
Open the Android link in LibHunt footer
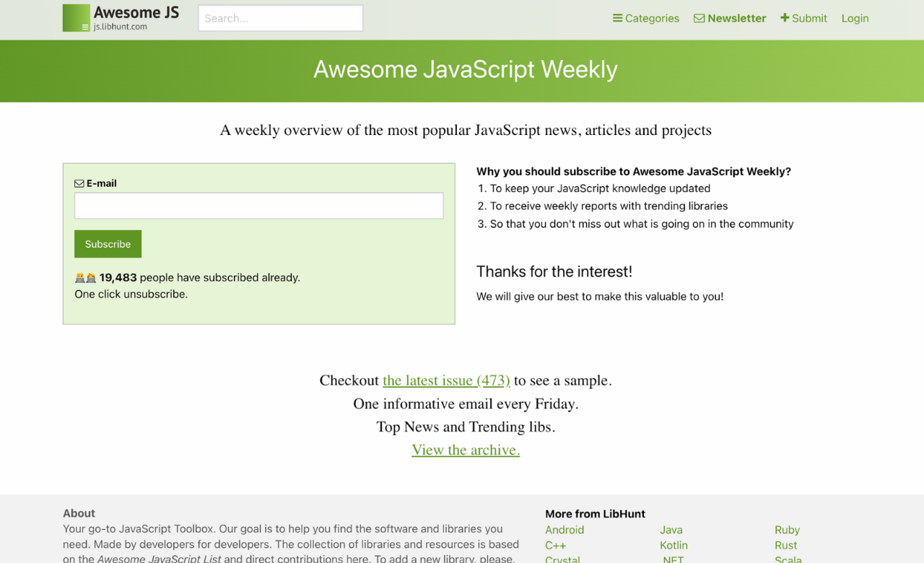565,530
